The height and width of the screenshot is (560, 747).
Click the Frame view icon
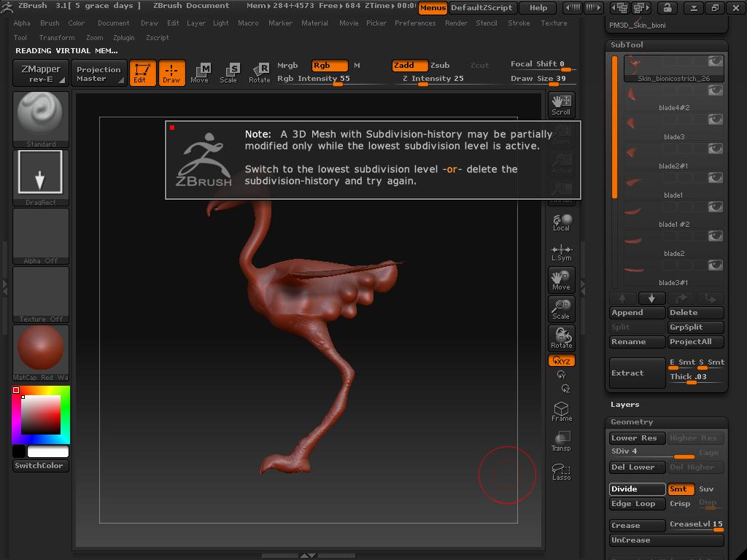pos(561,411)
